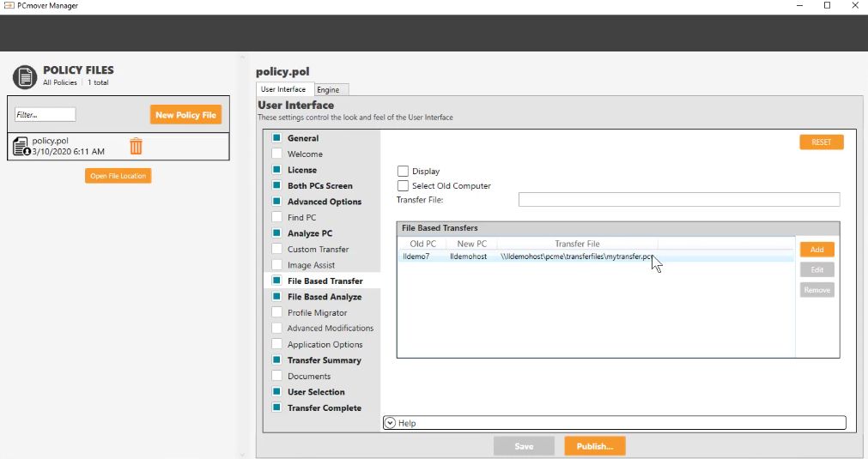This screenshot has height=459, width=868.
Task: Click the Filter text field
Action: (45, 114)
